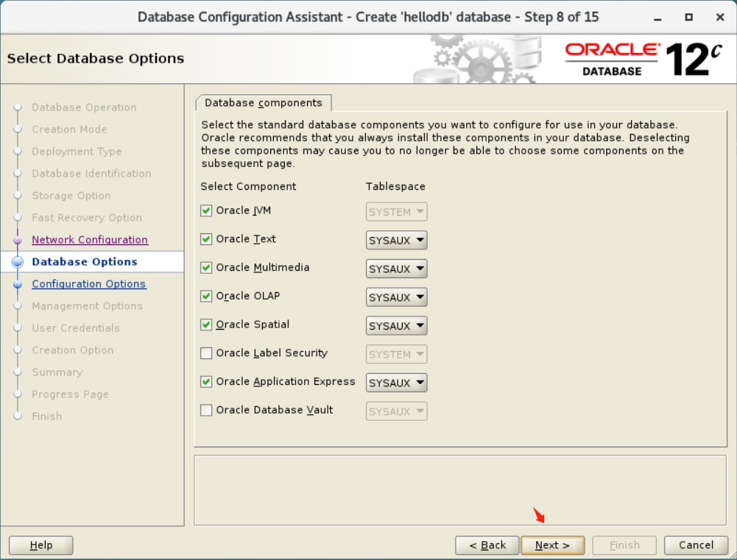Uncheck the Oracle JVM checkbox
This screenshot has height=560, width=737.
point(206,210)
